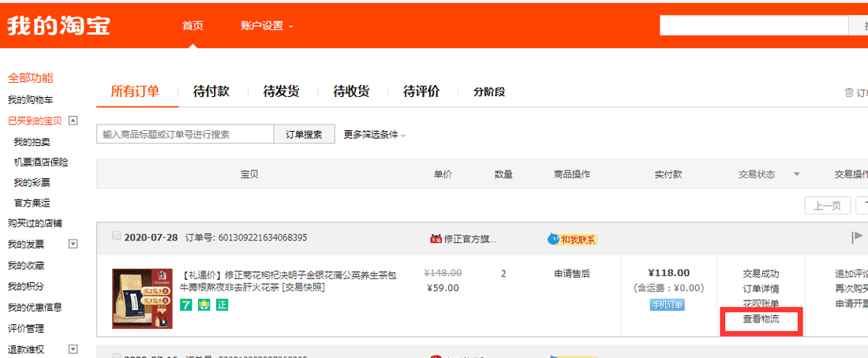Open the 账户设置 dropdown menu
This screenshot has height=358, width=868.
[267, 25]
